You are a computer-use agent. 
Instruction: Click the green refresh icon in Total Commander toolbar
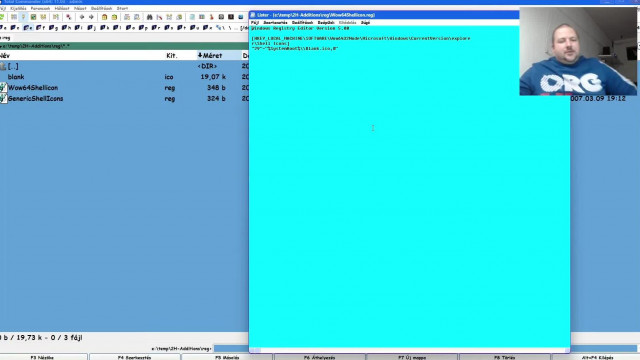tap(2, 17)
